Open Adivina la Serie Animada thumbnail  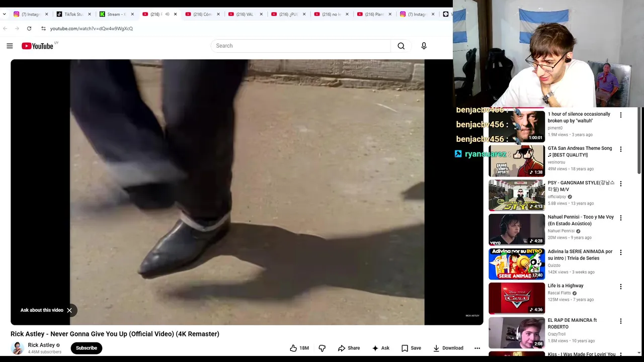coord(517,263)
